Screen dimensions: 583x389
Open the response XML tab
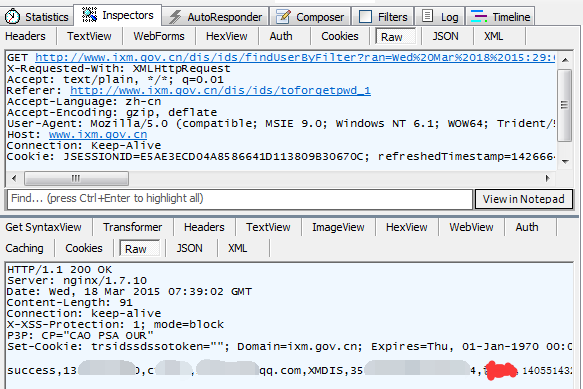pos(238,248)
